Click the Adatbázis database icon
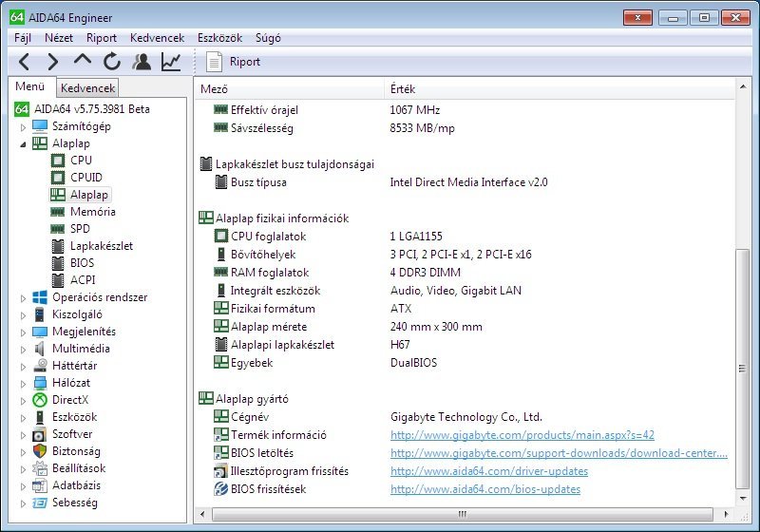760x532 pixels. click(x=40, y=485)
